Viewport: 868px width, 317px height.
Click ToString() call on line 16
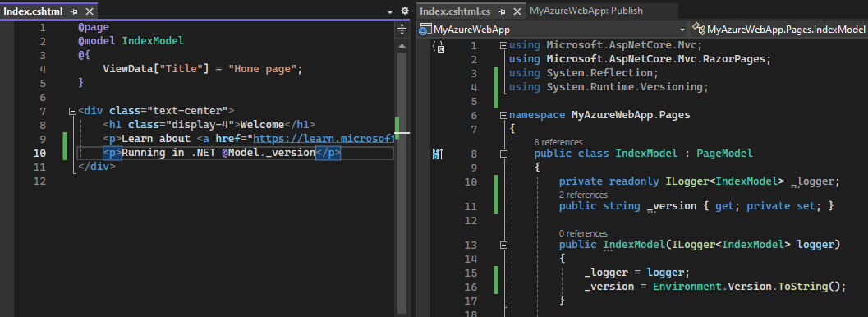click(810, 286)
